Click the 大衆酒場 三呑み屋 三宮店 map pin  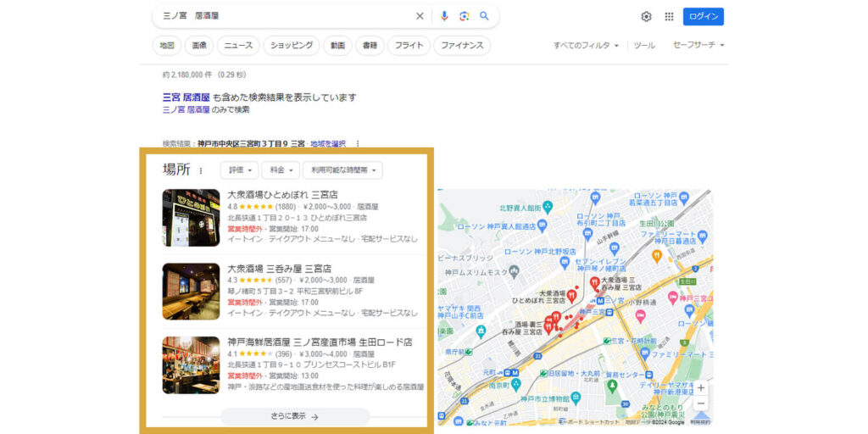pos(595,283)
